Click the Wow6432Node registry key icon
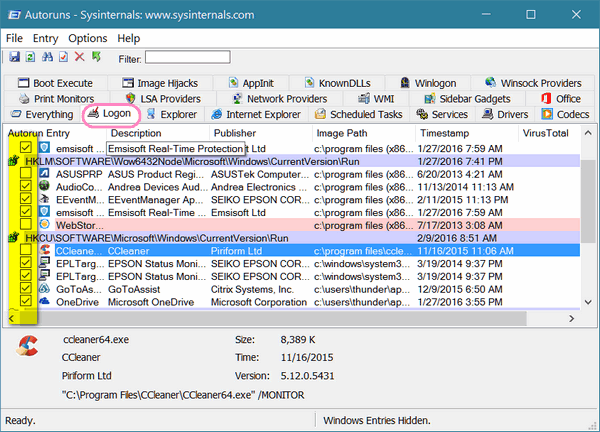 14,161
